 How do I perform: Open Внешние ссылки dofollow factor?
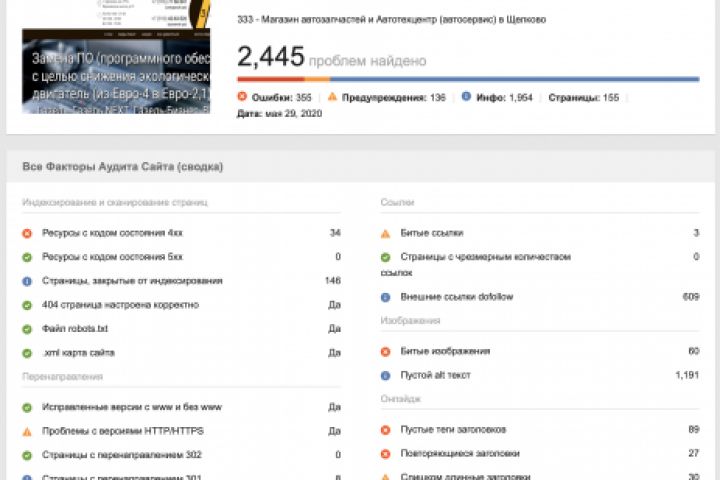point(456,297)
